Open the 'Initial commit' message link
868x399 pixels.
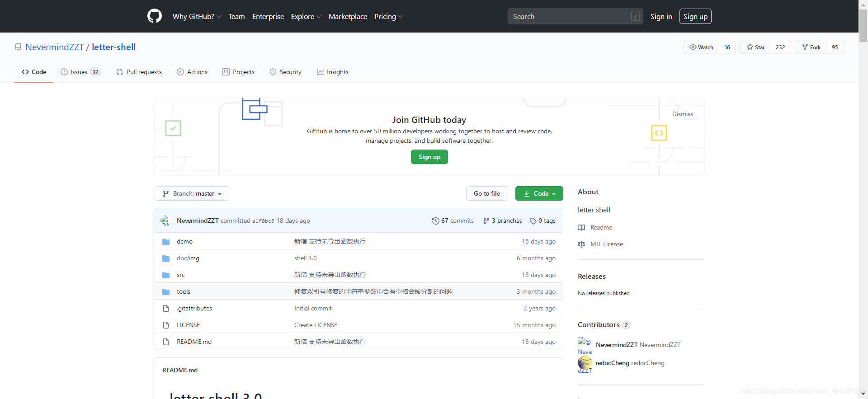tap(313, 309)
